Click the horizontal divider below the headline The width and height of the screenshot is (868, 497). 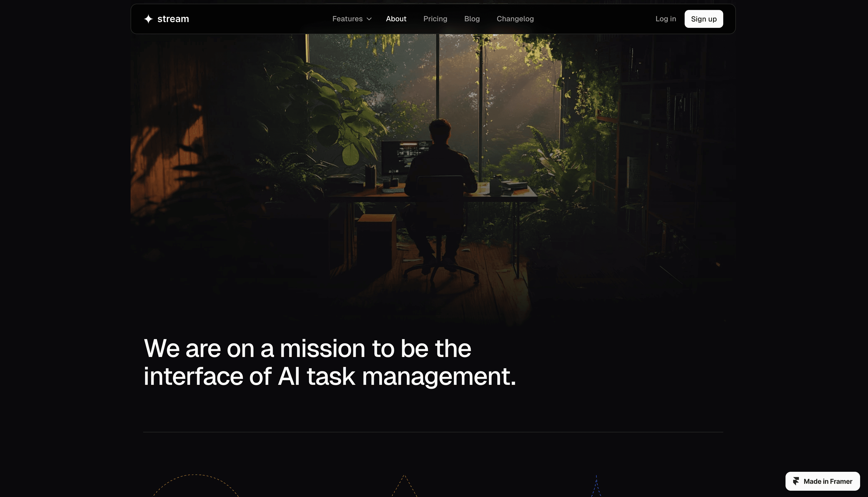pyautogui.click(x=433, y=432)
